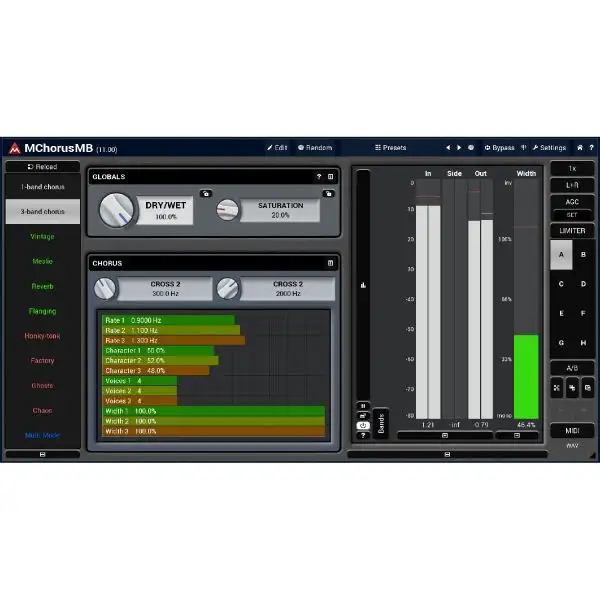600x600 pixels.
Task: Open the Chorus panel preset menu icon
Action: [x=331, y=263]
